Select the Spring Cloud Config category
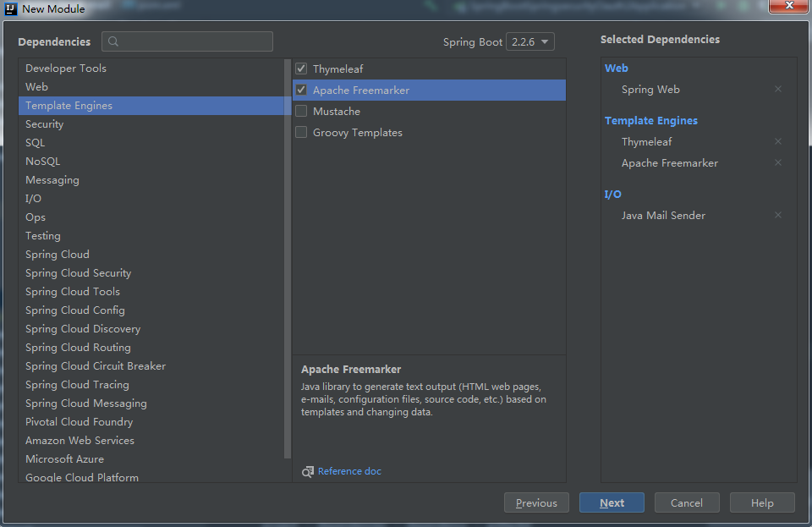The width and height of the screenshot is (812, 527). [x=151, y=310]
